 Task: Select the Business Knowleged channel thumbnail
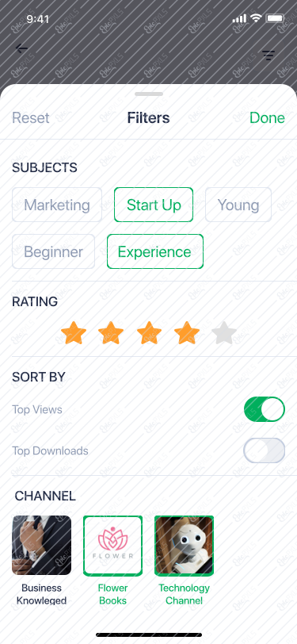[41, 546]
